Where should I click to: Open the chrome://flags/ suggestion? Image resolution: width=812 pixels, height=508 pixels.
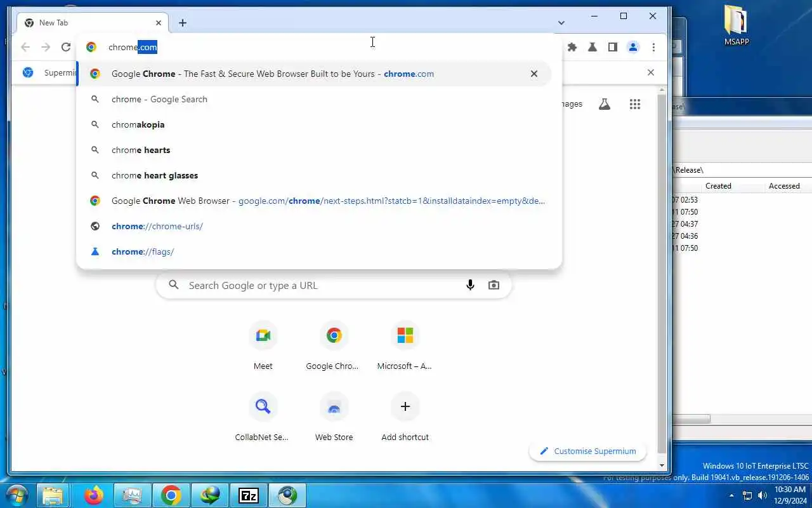point(314,251)
